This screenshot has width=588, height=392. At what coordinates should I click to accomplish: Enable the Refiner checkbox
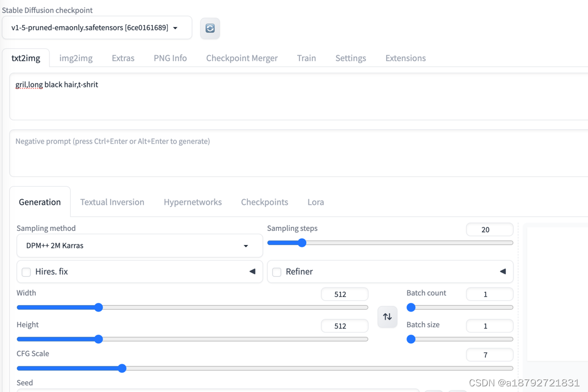[277, 272]
